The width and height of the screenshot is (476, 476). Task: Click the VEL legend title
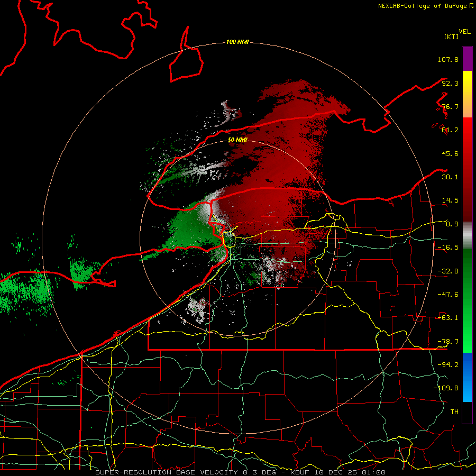pos(464,31)
